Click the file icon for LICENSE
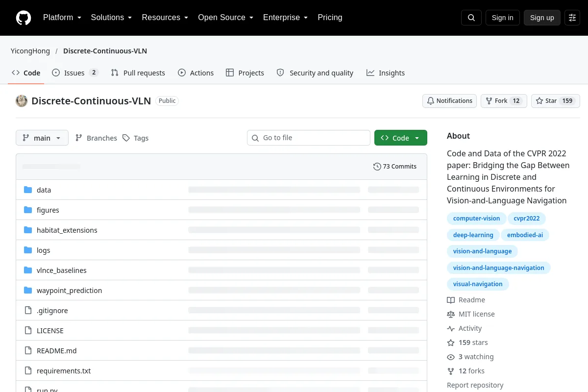This screenshot has width=588, height=392. (28, 331)
